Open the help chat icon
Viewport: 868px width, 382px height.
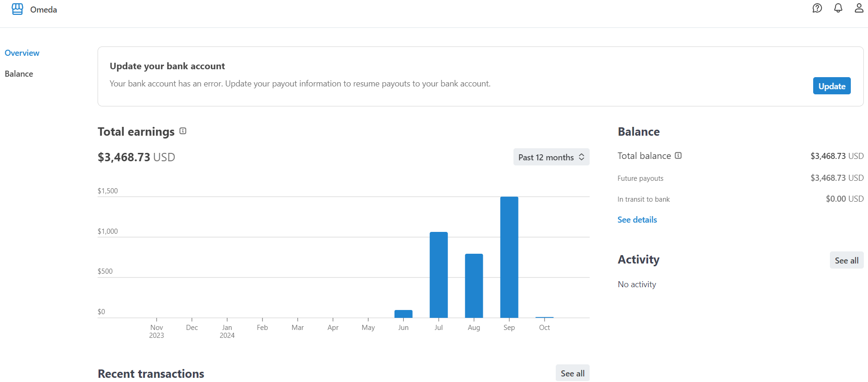click(817, 8)
